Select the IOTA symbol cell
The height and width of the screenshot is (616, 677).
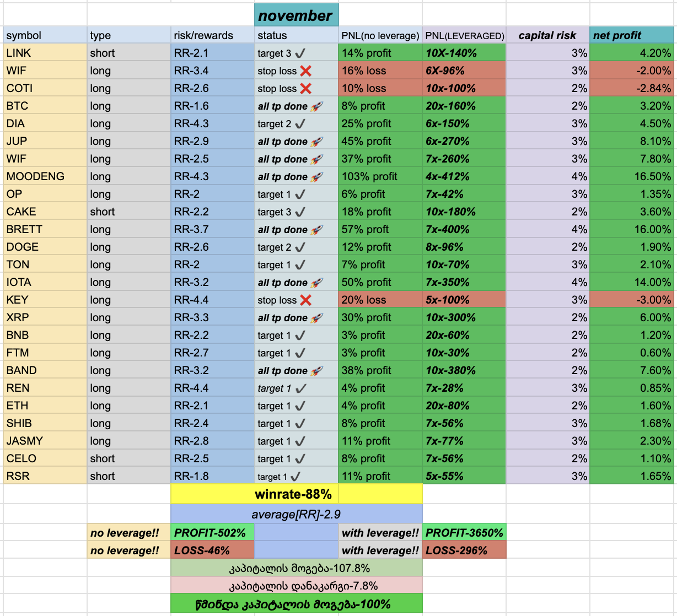coord(45,282)
